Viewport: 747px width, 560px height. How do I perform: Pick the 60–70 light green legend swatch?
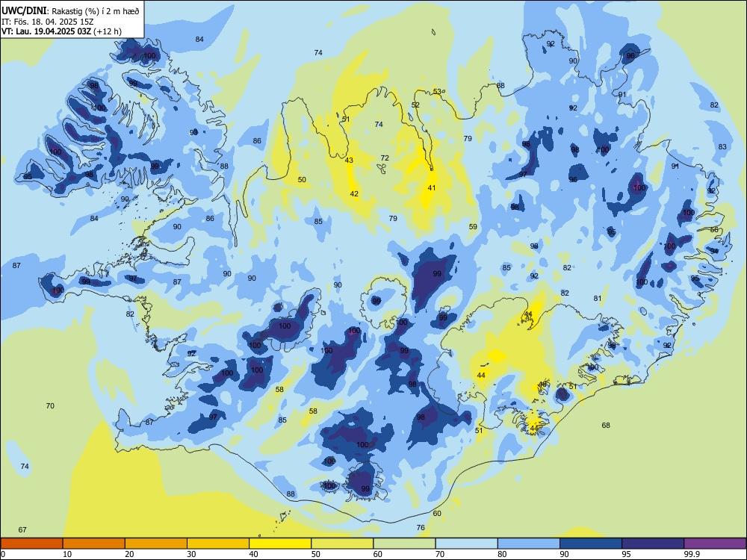click(x=404, y=544)
